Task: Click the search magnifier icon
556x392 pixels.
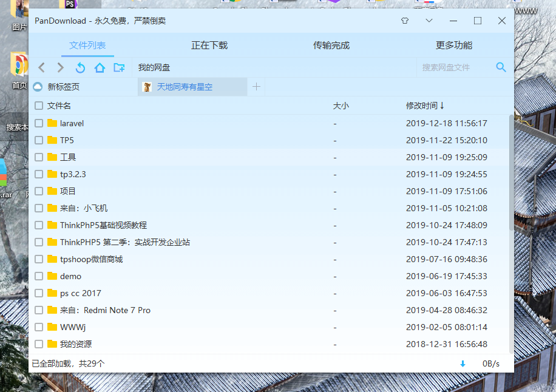Action: pyautogui.click(x=501, y=67)
